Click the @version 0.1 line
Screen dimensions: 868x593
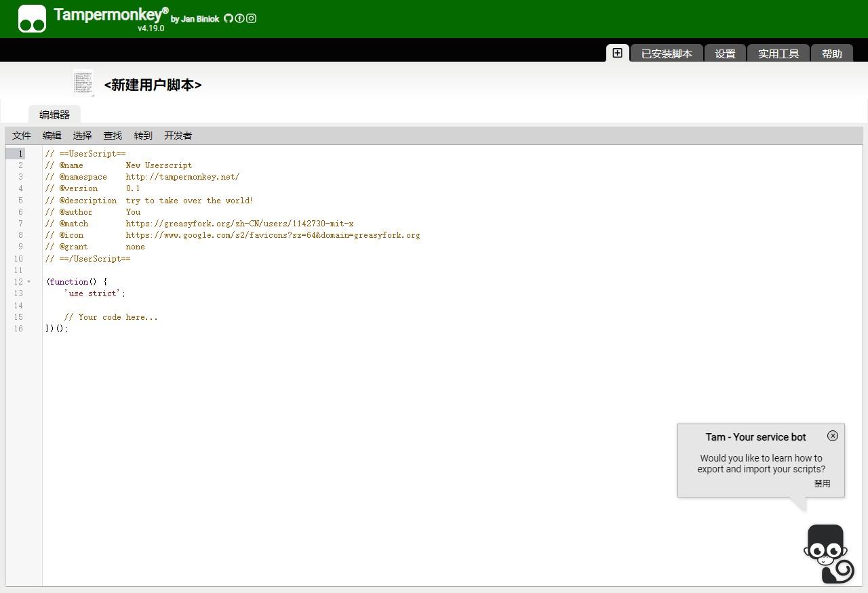click(93, 188)
